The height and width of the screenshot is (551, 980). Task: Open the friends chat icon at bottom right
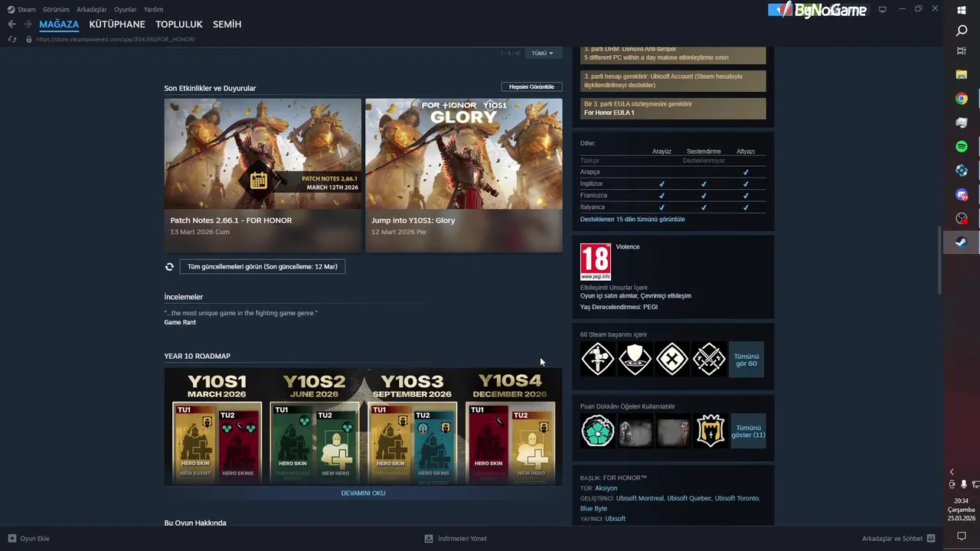pyautogui.click(x=931, y=539)
